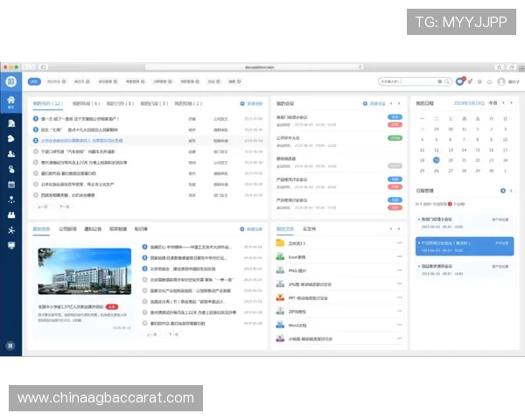
Task: Click the 今日 today button in calendar
Action: [493, 103]
